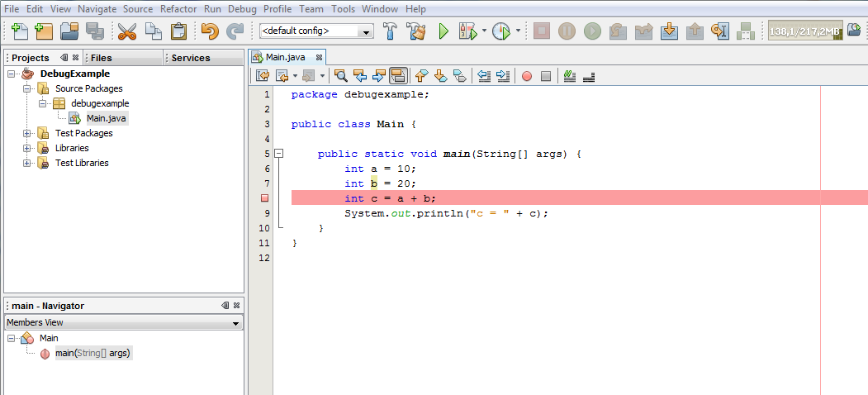Image resolution: width=868 pixels, height=395 pixels.
Task: Collapse main method code fold
Action: (279, 154)
